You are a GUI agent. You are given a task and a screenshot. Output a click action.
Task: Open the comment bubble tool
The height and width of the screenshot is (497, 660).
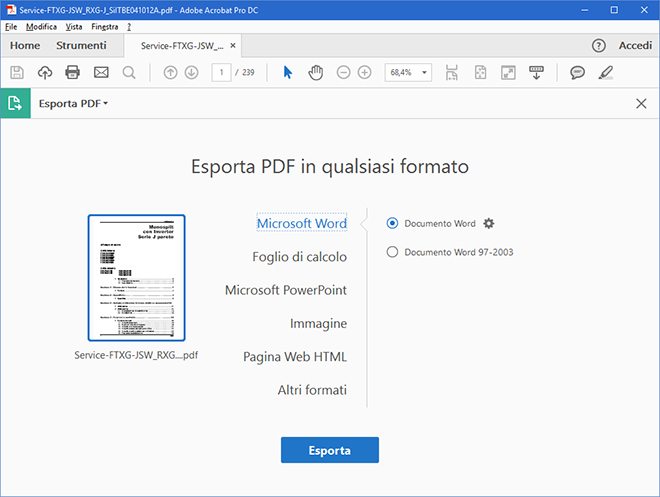pos(577,73)
